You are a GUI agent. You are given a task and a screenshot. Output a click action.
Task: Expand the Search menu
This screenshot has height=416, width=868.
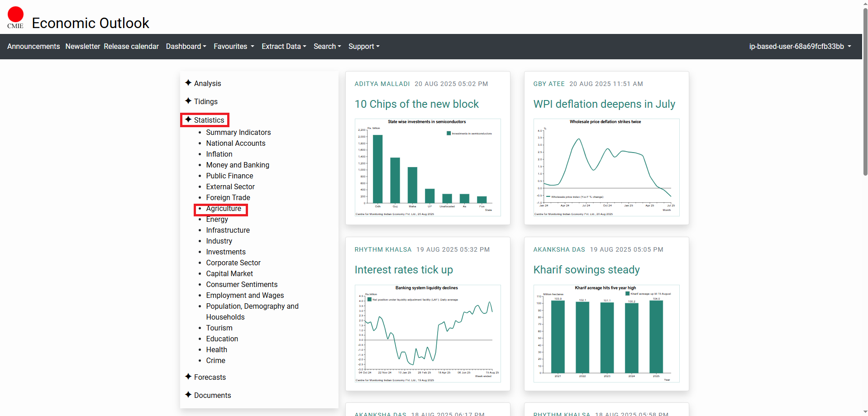[x=327, y=47]
